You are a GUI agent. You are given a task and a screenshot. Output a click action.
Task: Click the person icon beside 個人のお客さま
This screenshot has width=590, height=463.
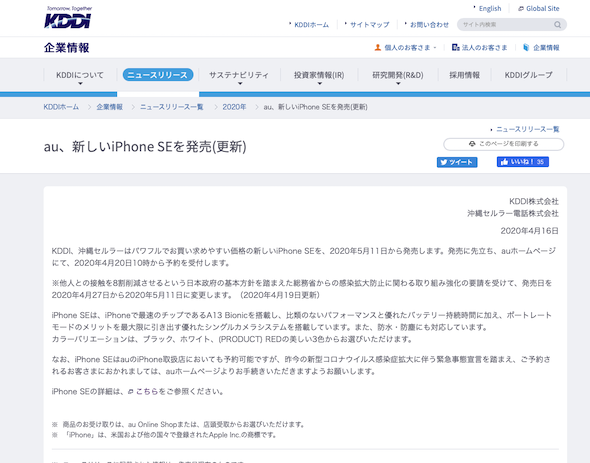tap(377, 47)
